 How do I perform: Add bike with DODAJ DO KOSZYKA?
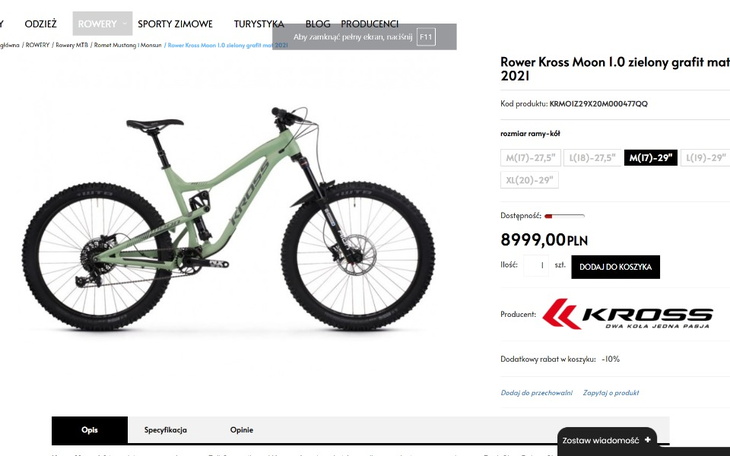coord(615,267)
